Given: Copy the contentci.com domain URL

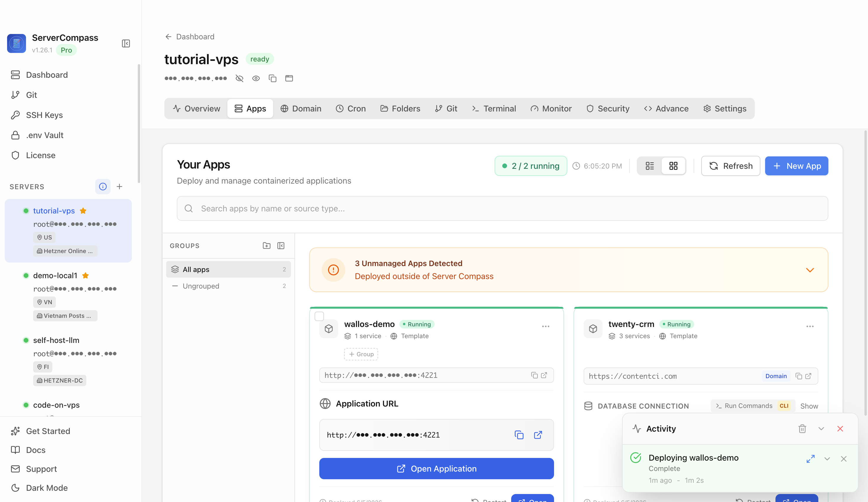Looking at the screenshot, I should [799, 376].
